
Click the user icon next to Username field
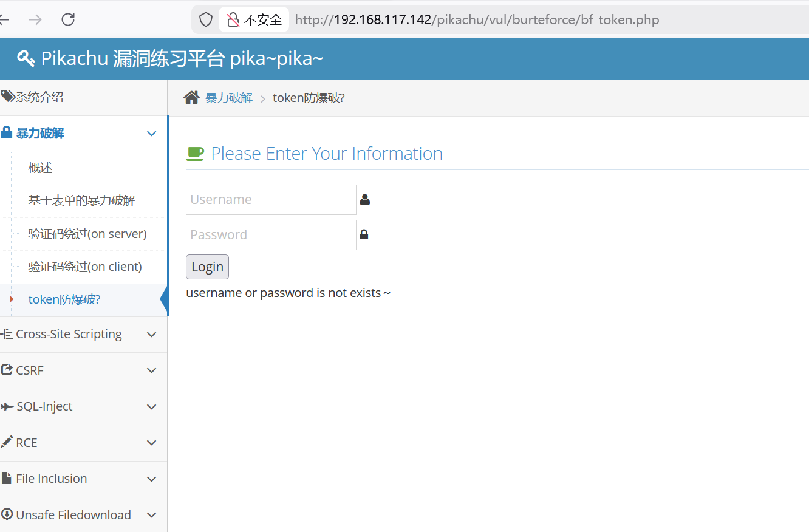pyautogui.click(x=364, y=199)
